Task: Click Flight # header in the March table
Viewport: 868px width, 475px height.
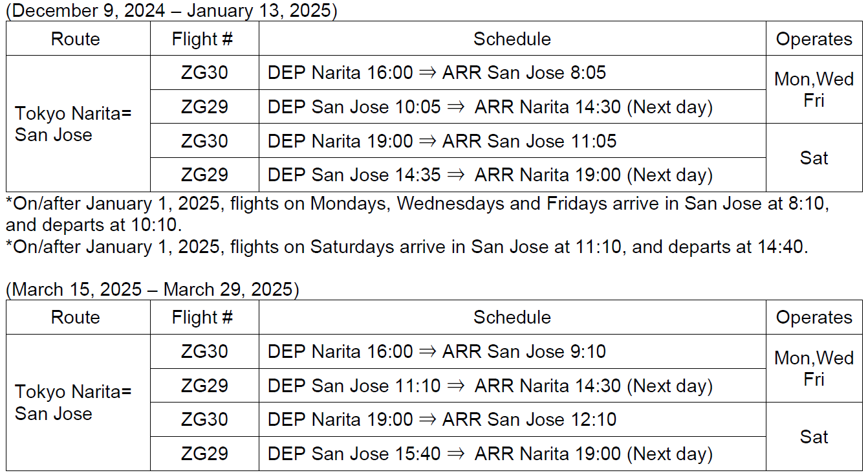Action: pos(202,317)
